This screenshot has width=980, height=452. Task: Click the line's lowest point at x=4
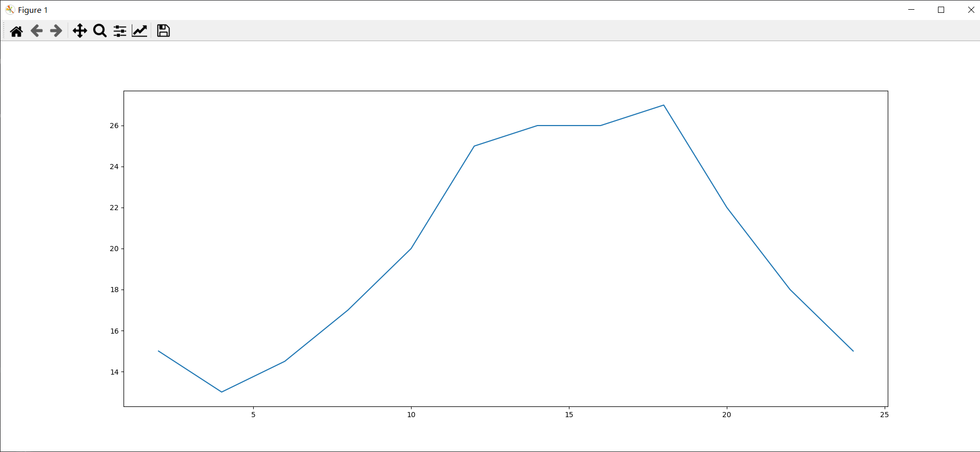point(221,392)
